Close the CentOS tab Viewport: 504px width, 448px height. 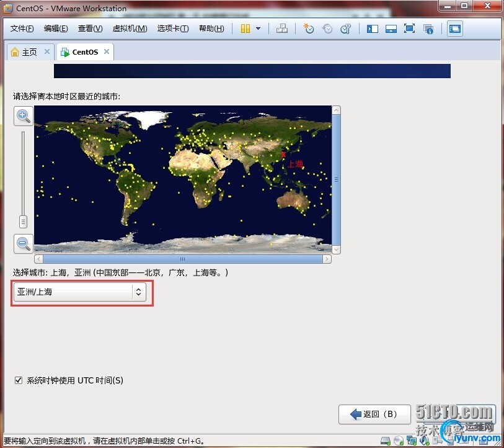(x=107, y=52)
